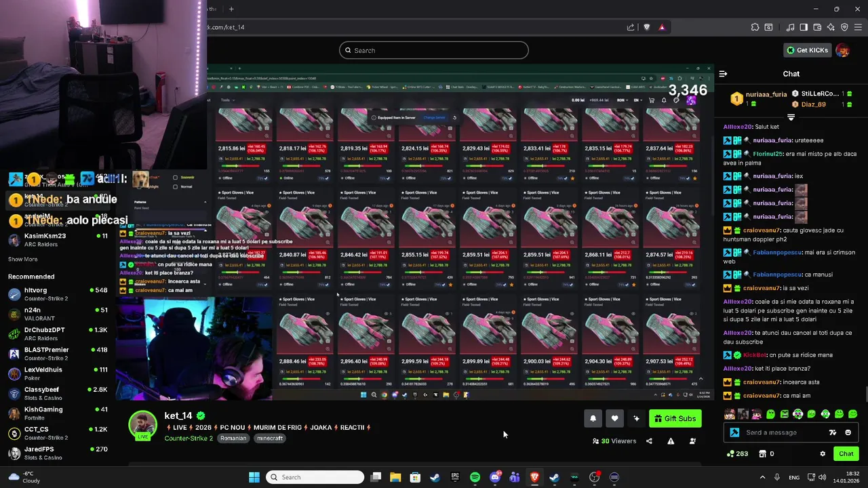Open the BLASTPremier channel
This screenshot has height=488, width=868.
(x=58, y=354)
